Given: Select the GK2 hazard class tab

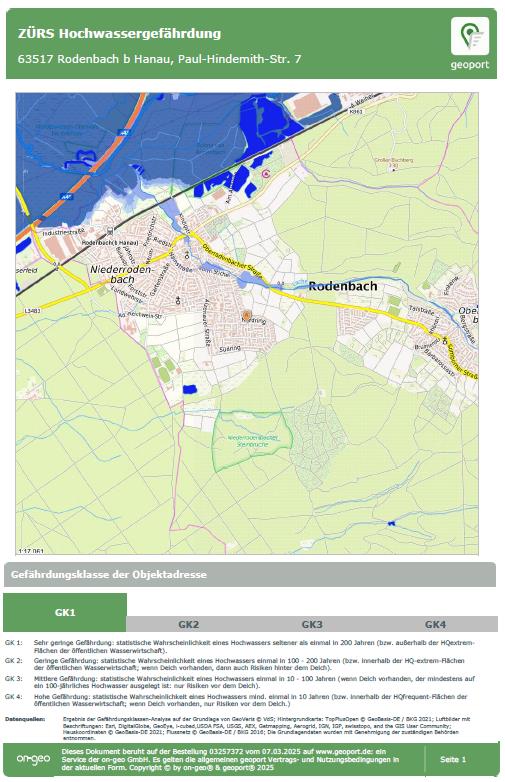Looking at the screenshot, I should coord(188,624).
